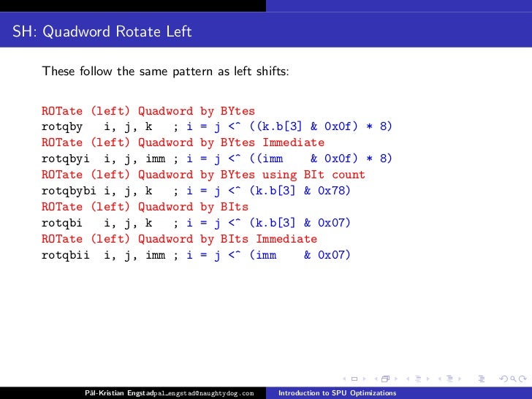The height and width of the screenshot is (399, 532).
Task: Click the blue comment containing '(k.b[3] & 0x78)'
Action: click(268, 191)
